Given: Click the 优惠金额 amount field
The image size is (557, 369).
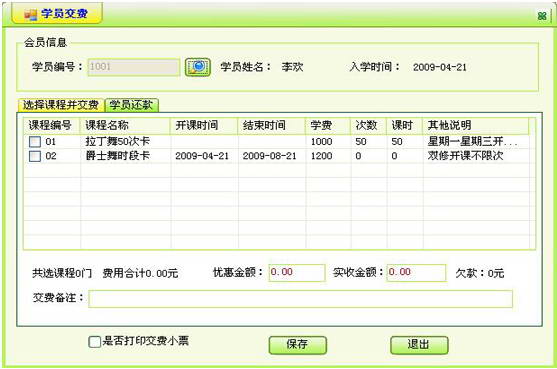Looking at the screenshot, I should (x=297, y=272).
